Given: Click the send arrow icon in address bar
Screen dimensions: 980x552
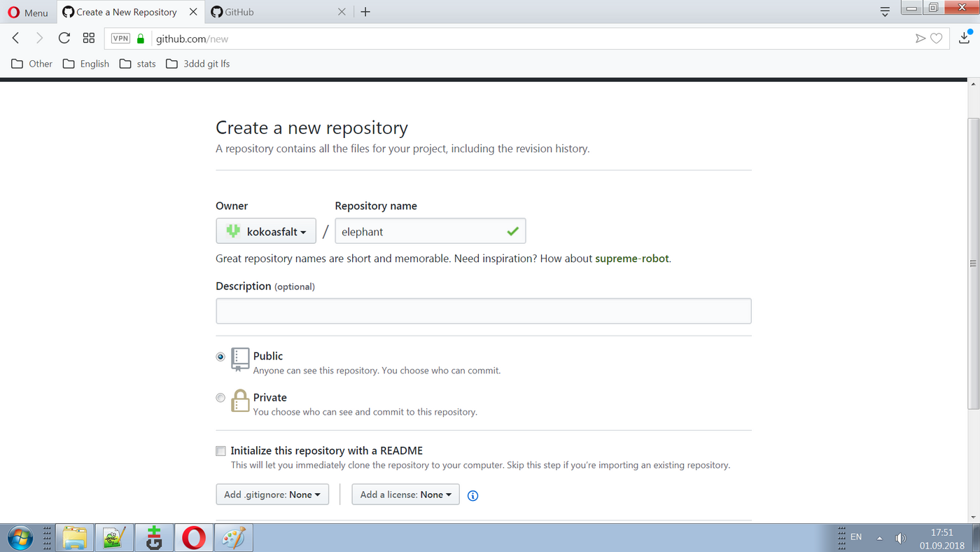Looking at the screenshot, I should point(920,39).
